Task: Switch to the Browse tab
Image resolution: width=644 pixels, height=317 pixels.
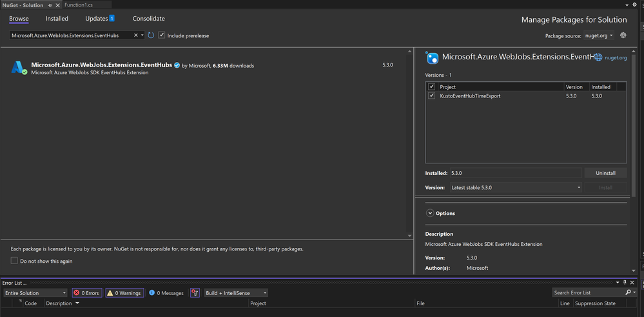Action: [19, 19]
